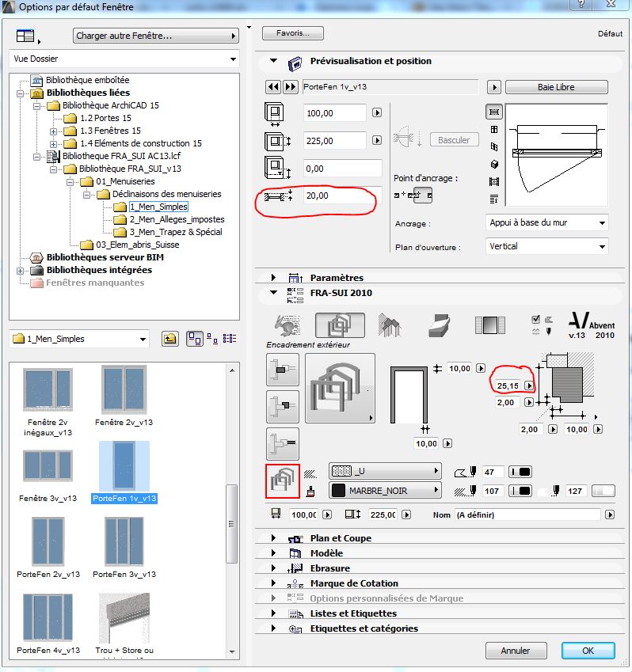This screenshot has width=632, height=672.
Task: Choose the second frame profile type icon
Action: coord(283,406)
